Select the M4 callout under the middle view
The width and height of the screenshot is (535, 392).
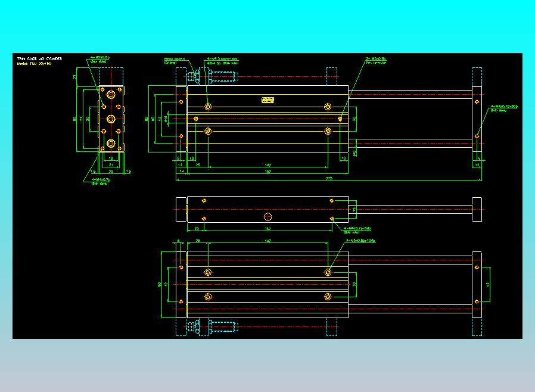(x=357, y=231)
